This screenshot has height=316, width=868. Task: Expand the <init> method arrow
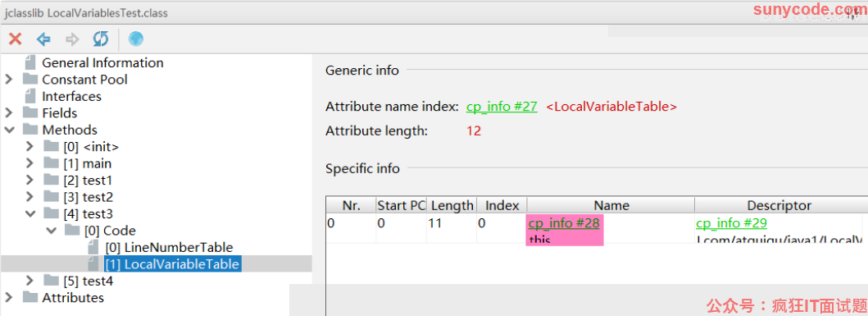[30, 147]
